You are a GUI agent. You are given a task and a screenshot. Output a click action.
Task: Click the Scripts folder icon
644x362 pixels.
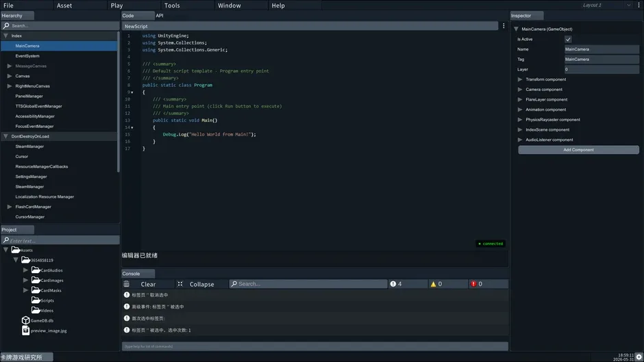[x=36, y=300]
